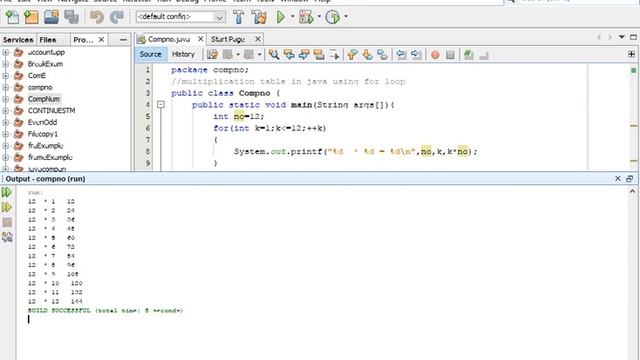Image resolution: width=640 pixels, height=360 pixels.
Task: Select the CONTINUESTM project
Action: point(51,111)
